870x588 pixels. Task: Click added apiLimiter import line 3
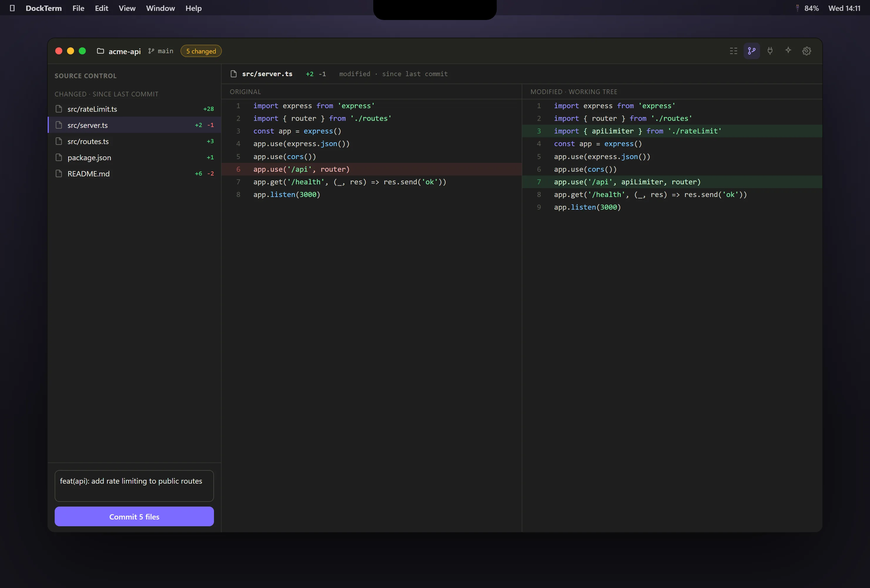(x=672, y=131)
